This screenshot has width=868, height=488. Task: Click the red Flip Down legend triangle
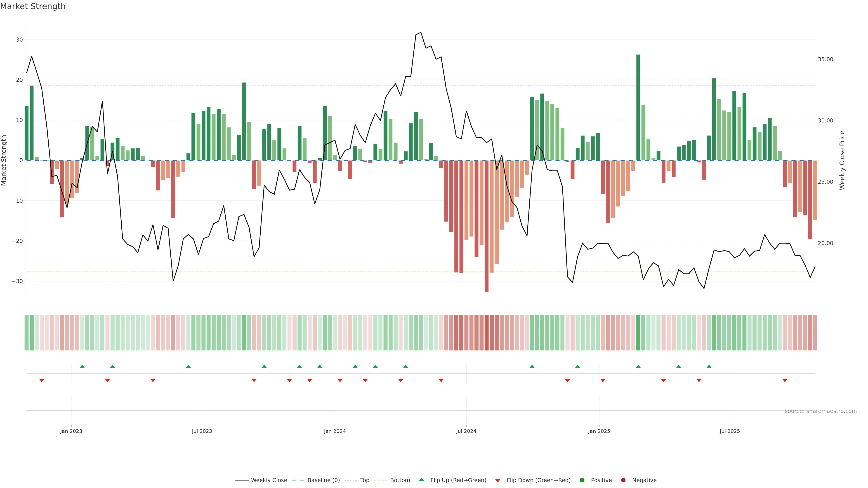tap(498, 480)
